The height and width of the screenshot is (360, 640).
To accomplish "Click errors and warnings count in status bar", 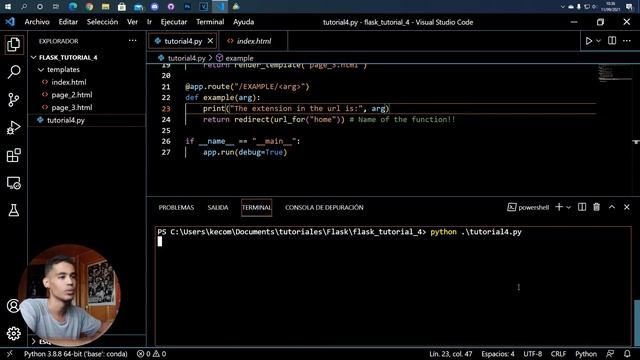I will tap(151, 353).
